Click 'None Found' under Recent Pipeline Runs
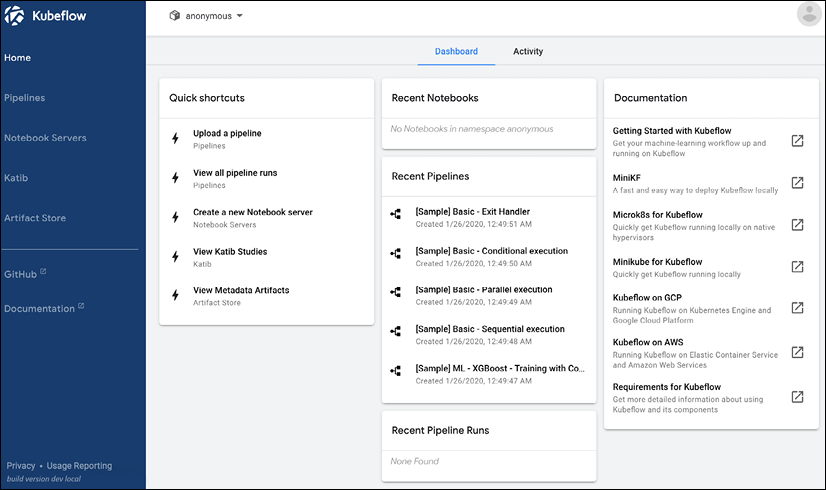Image resolution: width=826 pixels, height=490 pixels. click(415, 462)
